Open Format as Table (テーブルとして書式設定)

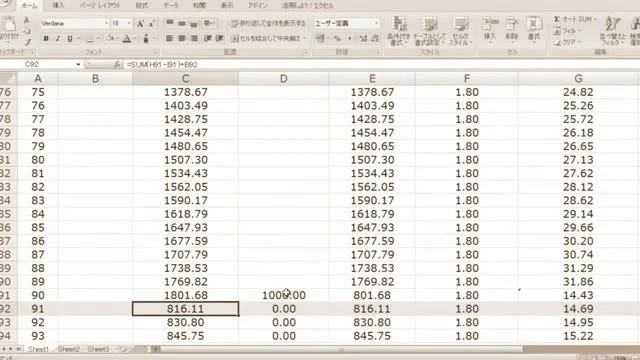429,31
